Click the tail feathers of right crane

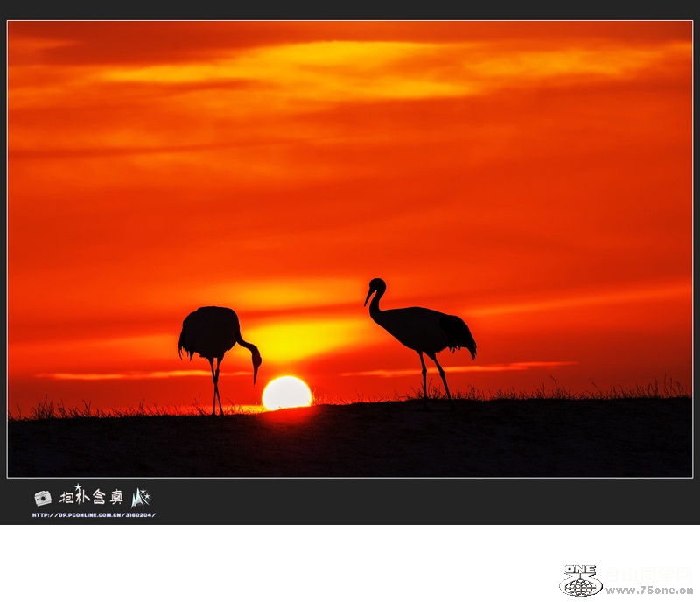point(460,336)
